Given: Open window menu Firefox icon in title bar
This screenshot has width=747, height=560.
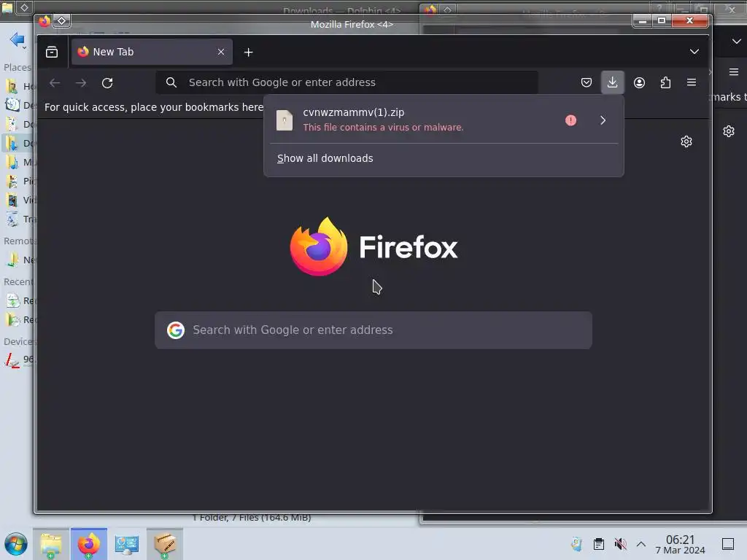Looking at the screenshot, I should pos(44,21).
